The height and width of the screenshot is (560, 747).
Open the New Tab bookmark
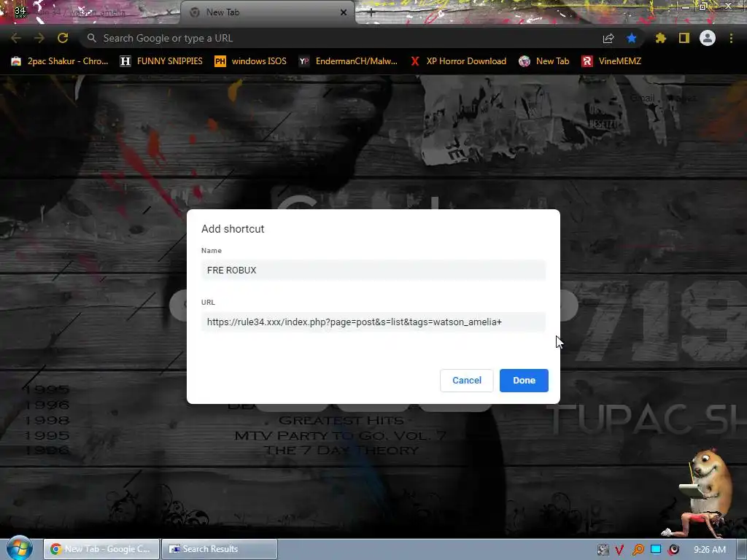[x=544, y=61]
